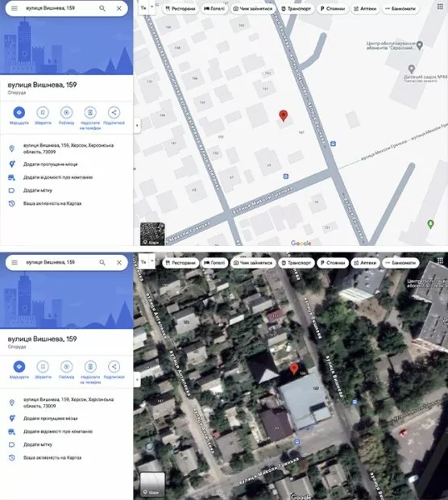Select Ресторани chip in the default map view
The width and height of the screenshot is (448, 500).
(x=180, y=9)
